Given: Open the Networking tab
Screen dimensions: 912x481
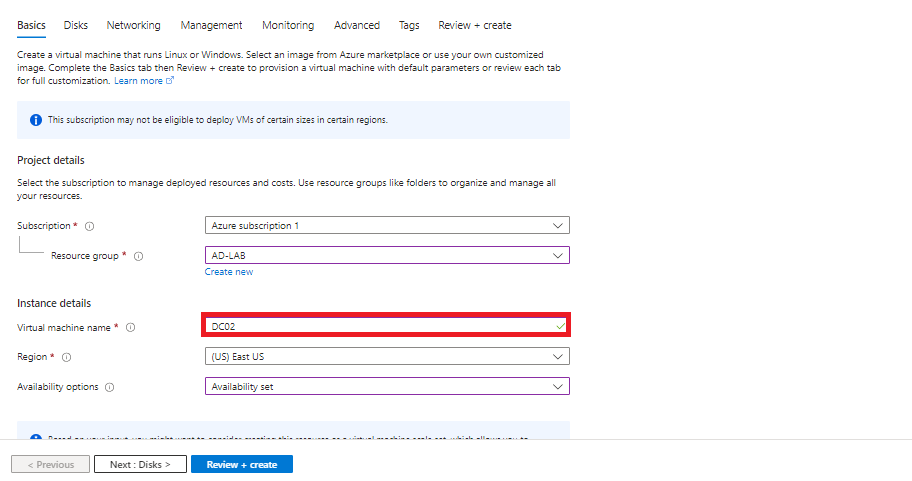Looking at the screenshot, I should point(133,25).
